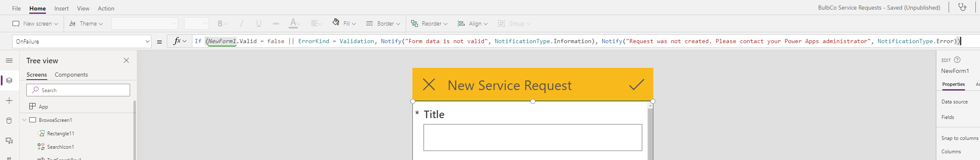The height and width of the screenshot is (160, 980).
Task: Open the Reorder button menu
Action: point(429,23)
